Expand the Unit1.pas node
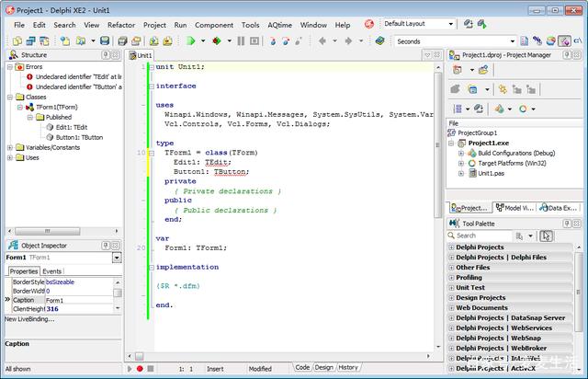 461,174
